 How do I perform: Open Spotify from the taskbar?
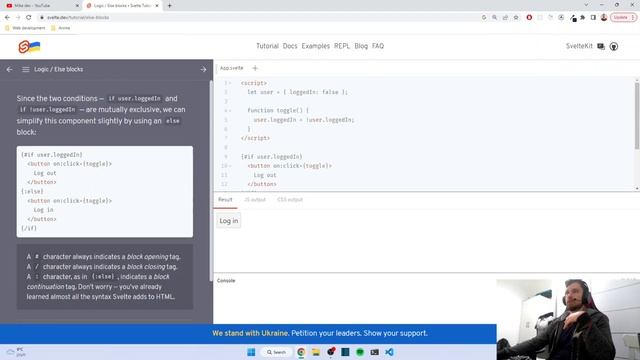[360, 352]
